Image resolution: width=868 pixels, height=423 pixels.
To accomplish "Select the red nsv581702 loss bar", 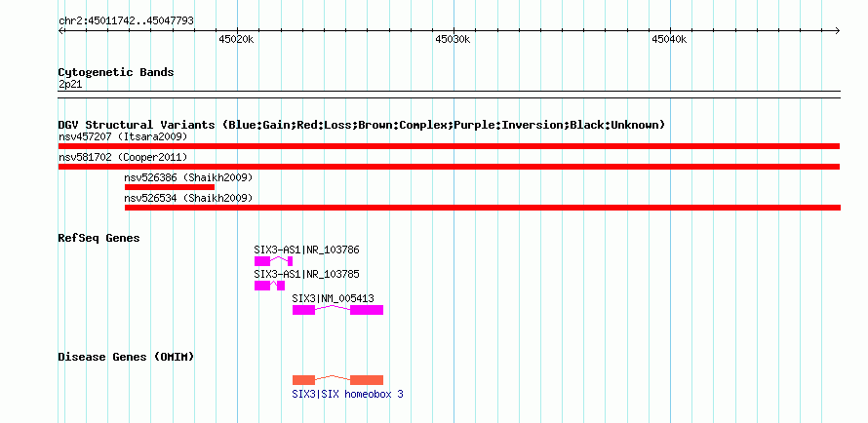I will 449,167.
